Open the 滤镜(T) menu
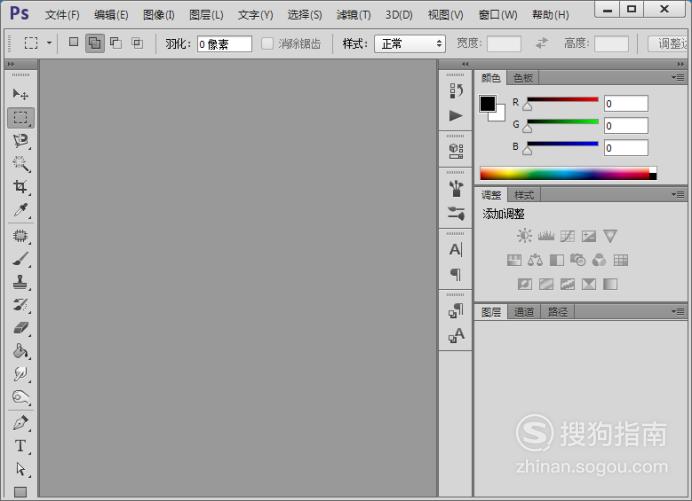This screenshot has width=692, height=501. pyautogui.click(x=354, y=15)
